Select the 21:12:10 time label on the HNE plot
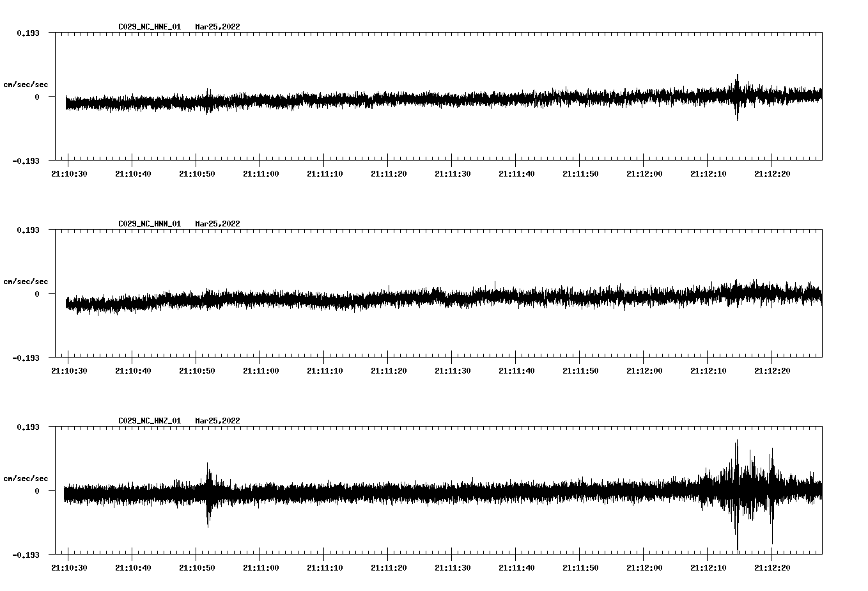Image resolution: width=868 pixels, height=591 pixels. coord(708,174)
